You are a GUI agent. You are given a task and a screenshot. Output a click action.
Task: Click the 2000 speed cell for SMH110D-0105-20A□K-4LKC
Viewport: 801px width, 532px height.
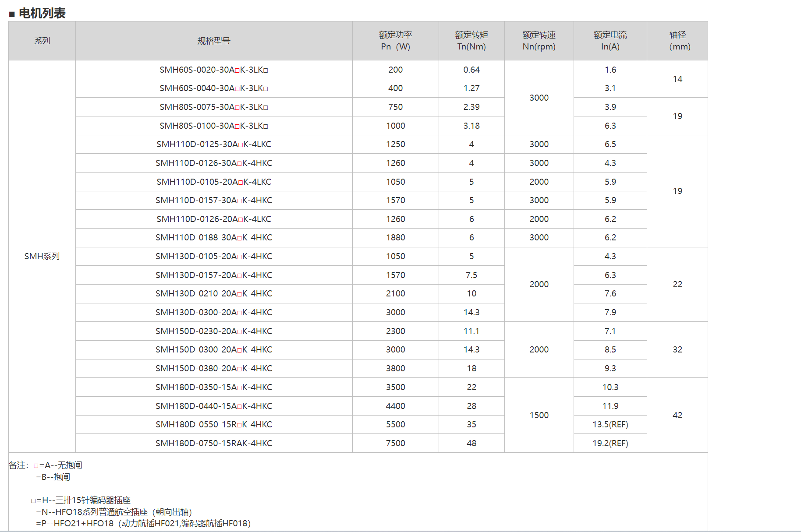tap(539, 182)
